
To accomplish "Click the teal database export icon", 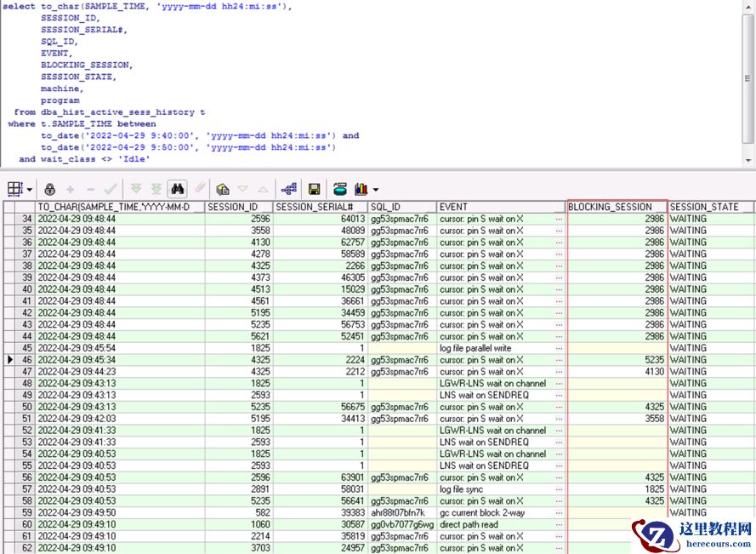I will point(339,189).
